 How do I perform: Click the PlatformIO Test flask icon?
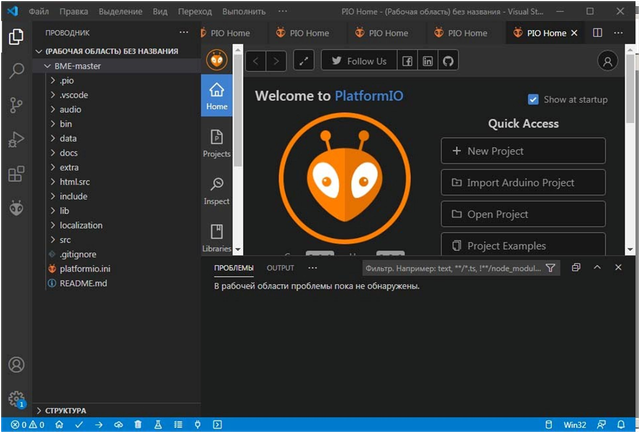click(x=158, y=425)
